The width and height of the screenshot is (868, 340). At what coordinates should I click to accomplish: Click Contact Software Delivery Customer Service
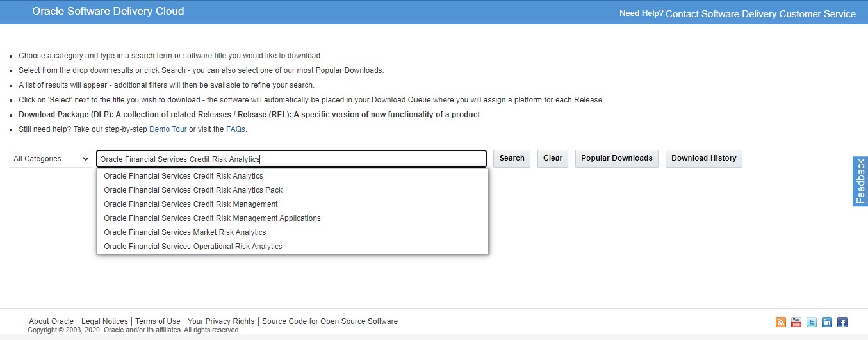[760, 13]
